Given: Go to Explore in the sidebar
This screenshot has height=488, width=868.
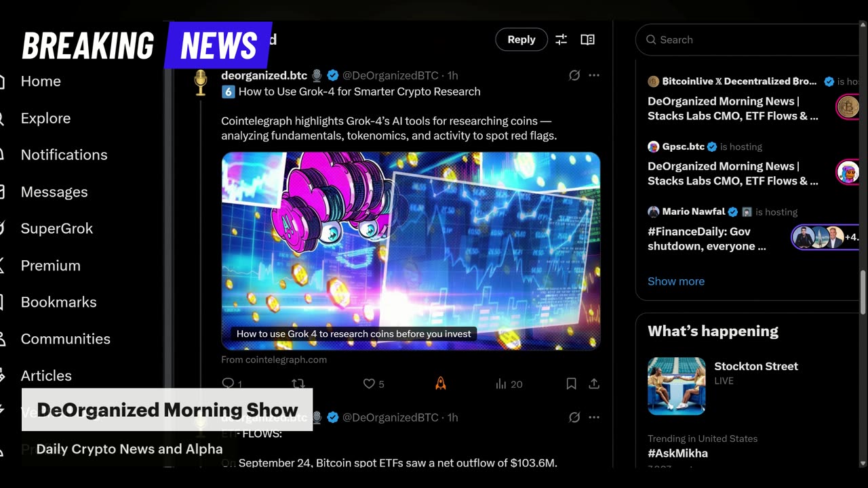Looking at the screenshot, I should click(x=45, y=118).
